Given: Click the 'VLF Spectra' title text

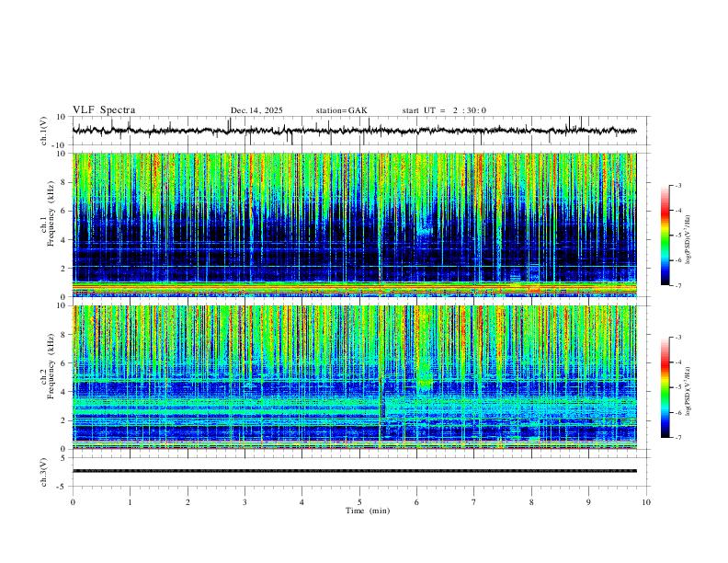Looking at the screenshot, I should [x=104, y=110].
